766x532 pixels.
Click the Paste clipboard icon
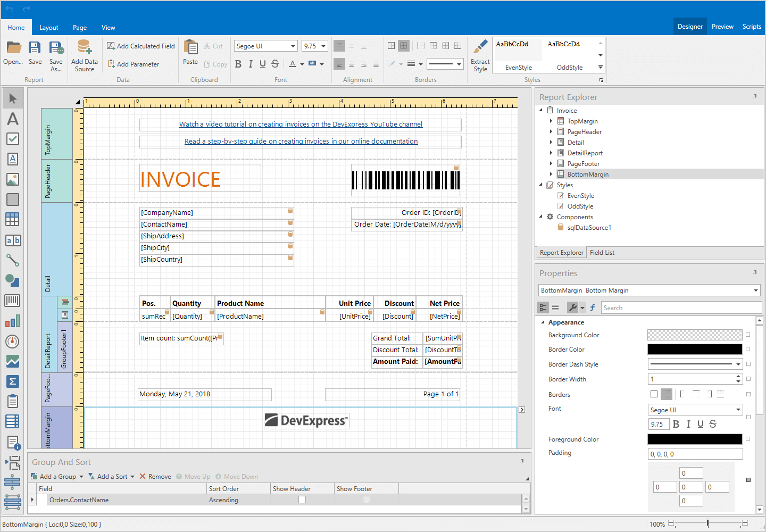190,47
